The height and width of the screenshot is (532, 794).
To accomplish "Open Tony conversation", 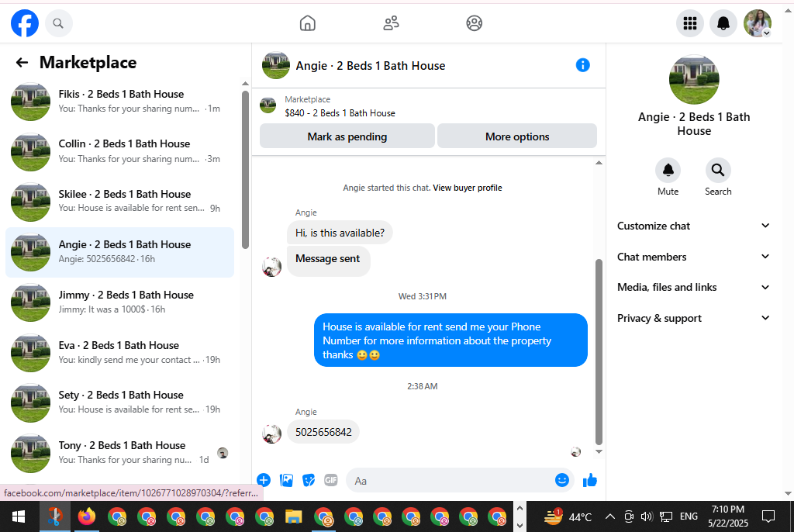I will tap(119, 452).
